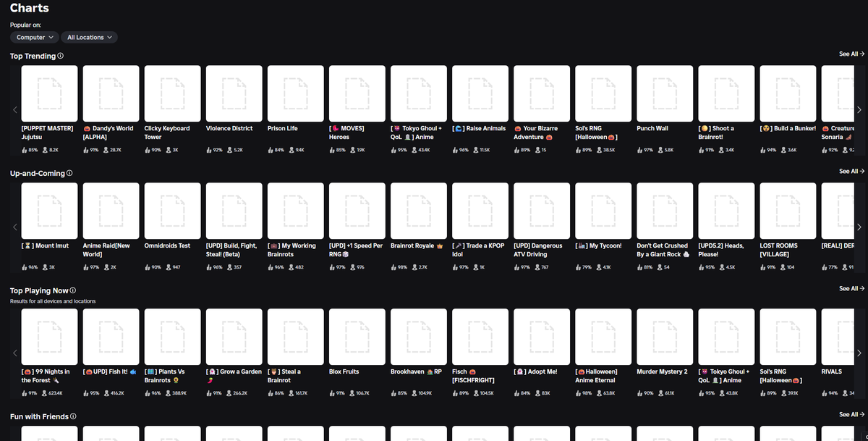The width and height of the screenshot is (868, 441).
Task: Open the All Locations dropdown
Action: pos(89,37)
